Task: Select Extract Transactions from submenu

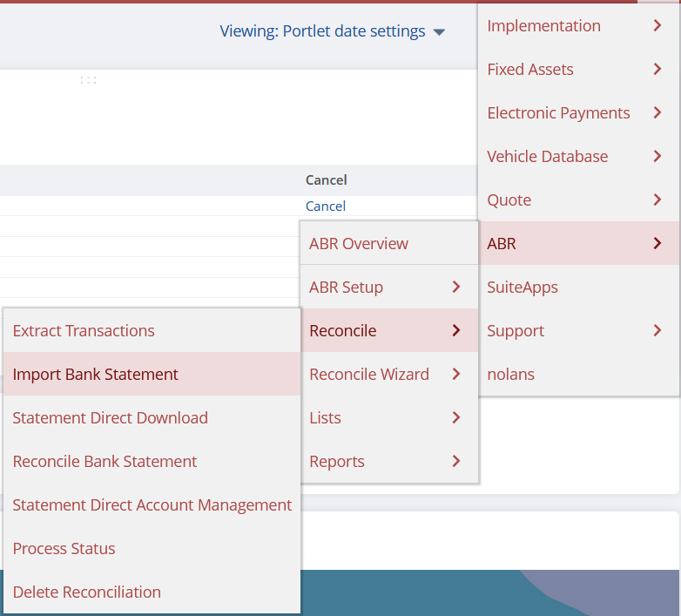Action: (84, 331)
